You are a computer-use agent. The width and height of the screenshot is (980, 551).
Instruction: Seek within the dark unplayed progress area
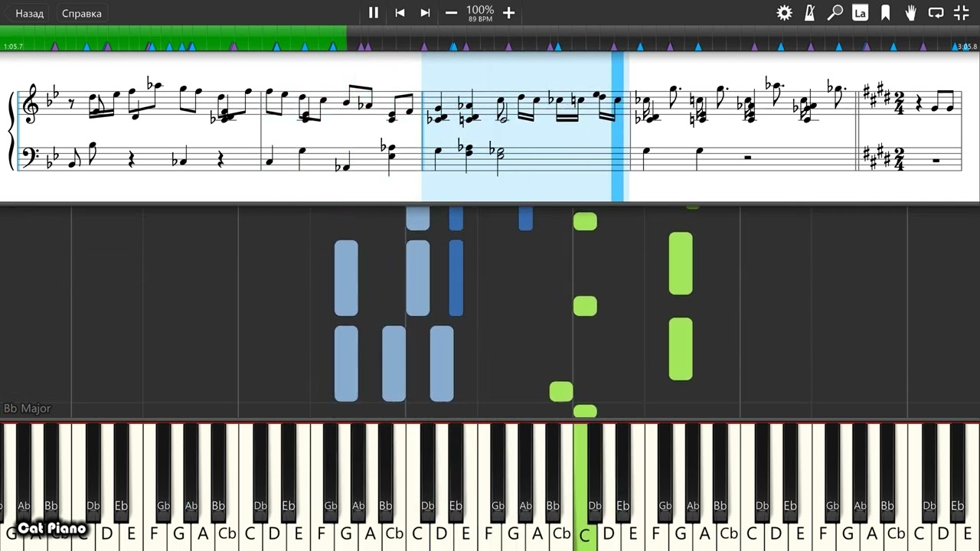[663, 38]
